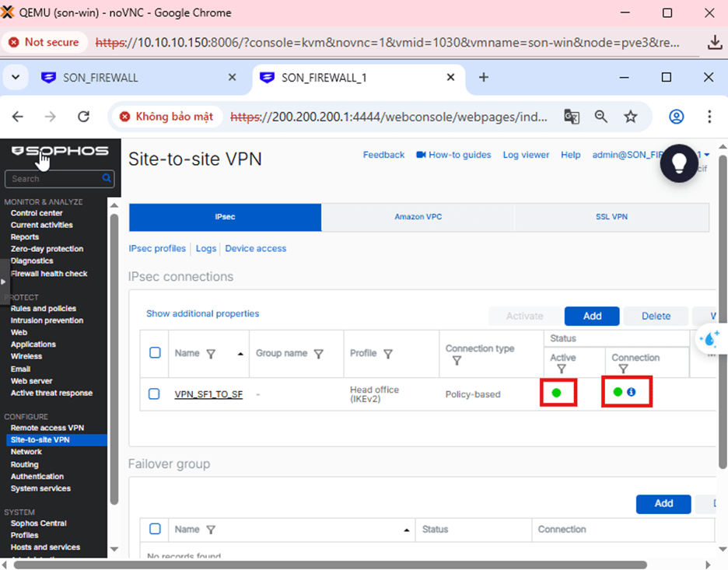The image size is (728, 570).
Task: Select all IPsec connections header checkbox
Action: pos(155,353)
